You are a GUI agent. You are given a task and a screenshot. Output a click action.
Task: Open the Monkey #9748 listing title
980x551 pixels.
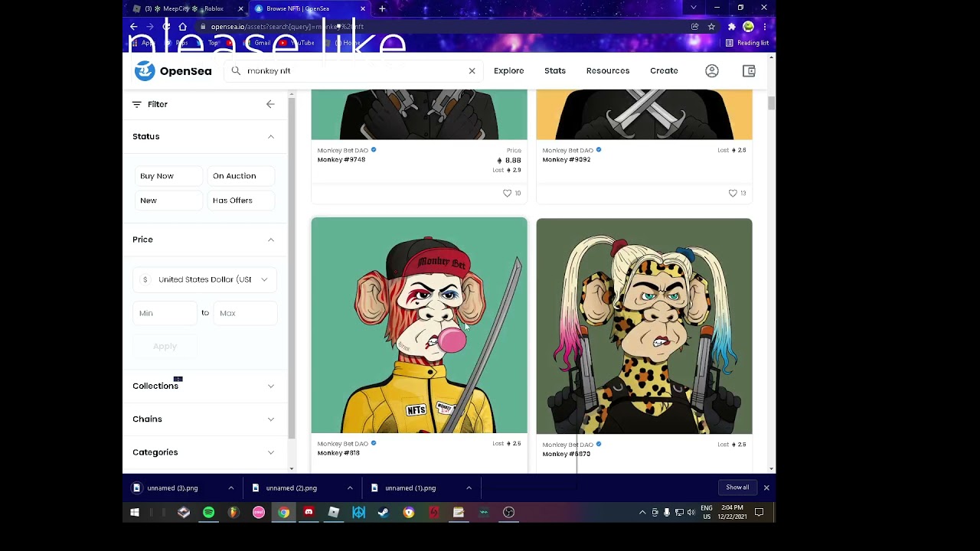341,159
